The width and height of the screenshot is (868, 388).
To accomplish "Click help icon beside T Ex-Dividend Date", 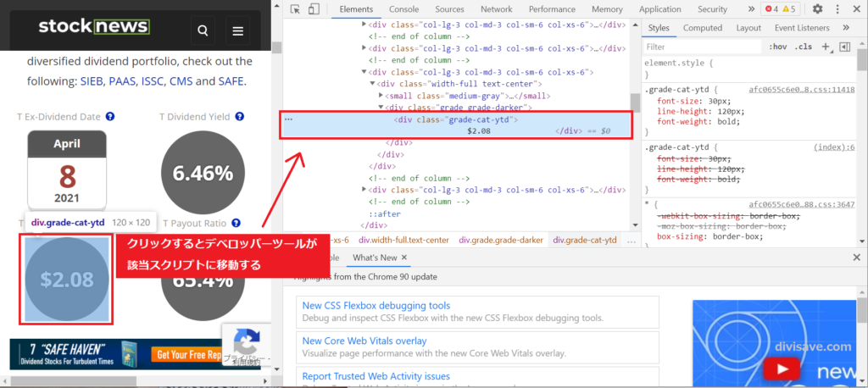I will pos(110,117).
